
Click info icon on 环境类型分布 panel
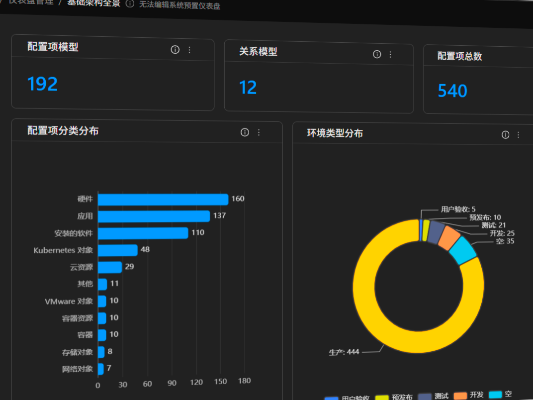[x=505, y=135]
